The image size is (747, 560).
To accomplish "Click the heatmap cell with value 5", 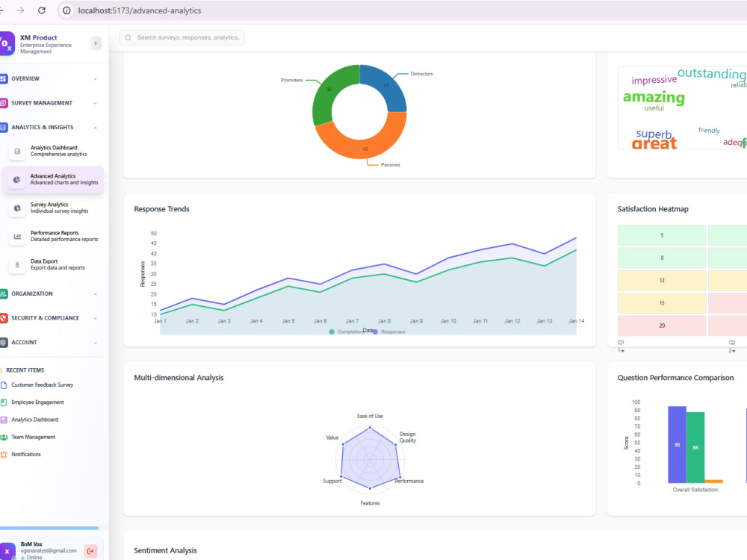I will (662, 235).
